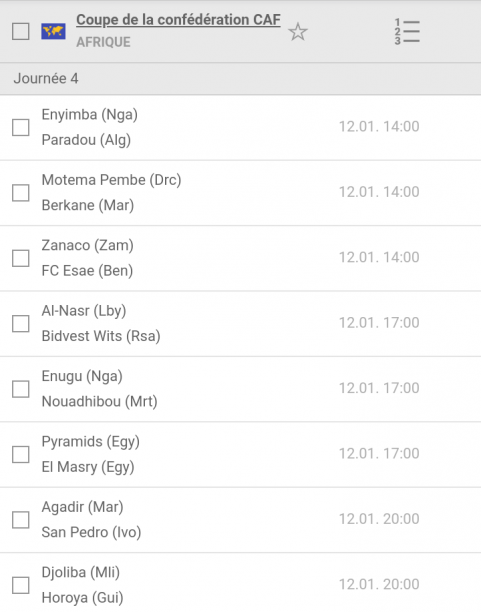Screen dimensions: 481x612
Task: Add Coupe de la confédération CAF to favorites star
Action: pyautogui.click(x=298, y=32)
